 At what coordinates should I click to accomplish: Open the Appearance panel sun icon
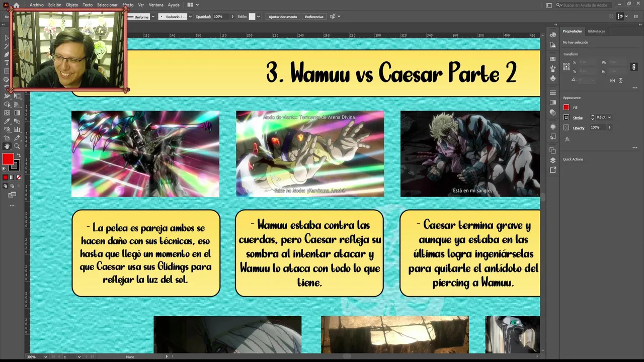[x=553, y=127]
